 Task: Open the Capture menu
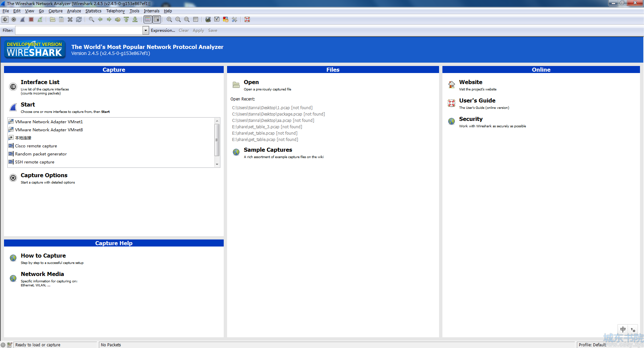tap(55, 11)
